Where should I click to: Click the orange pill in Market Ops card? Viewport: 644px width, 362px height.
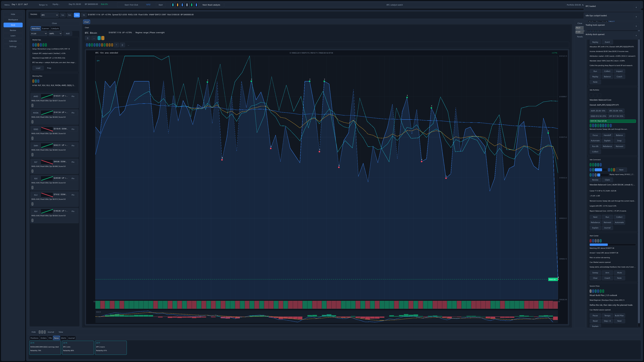[38, 45]
